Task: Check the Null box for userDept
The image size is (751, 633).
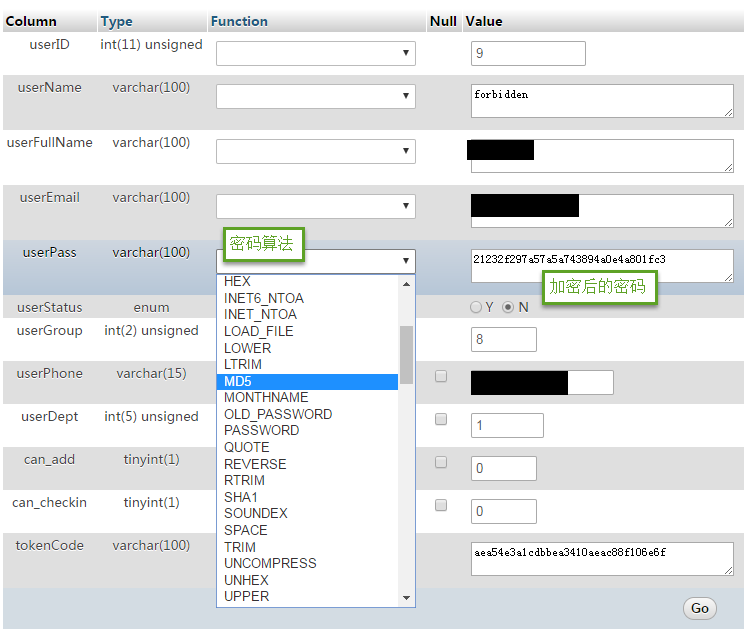Action: pyautogui.click(x=441, y=420)
